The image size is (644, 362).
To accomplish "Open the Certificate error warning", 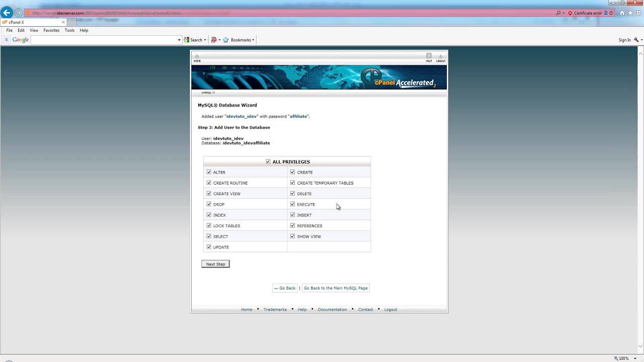I will (x=585, y=13).
